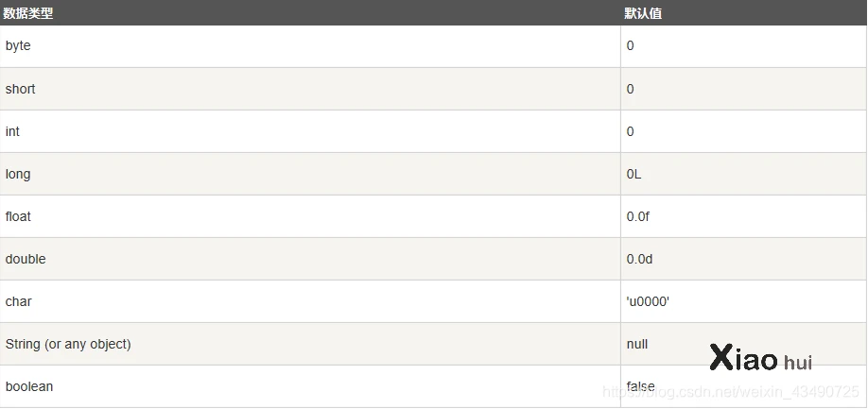
Task: Click the Xiao hui watermark text
Action: 760,359
